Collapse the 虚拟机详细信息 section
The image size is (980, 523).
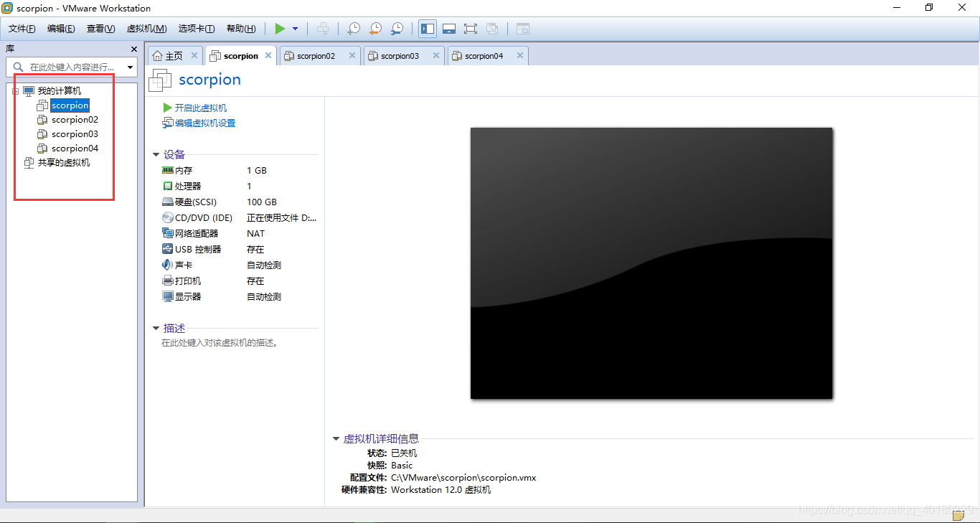[x=336, y=438]
